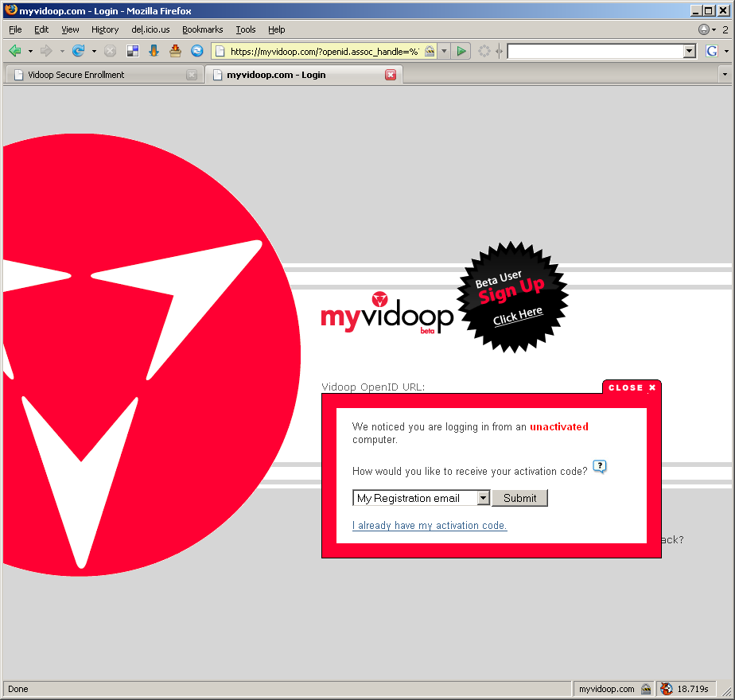This screenshot has height=700, width=735.
Task: Open the search engine selector arrow
Action: (x=726, y=51)
